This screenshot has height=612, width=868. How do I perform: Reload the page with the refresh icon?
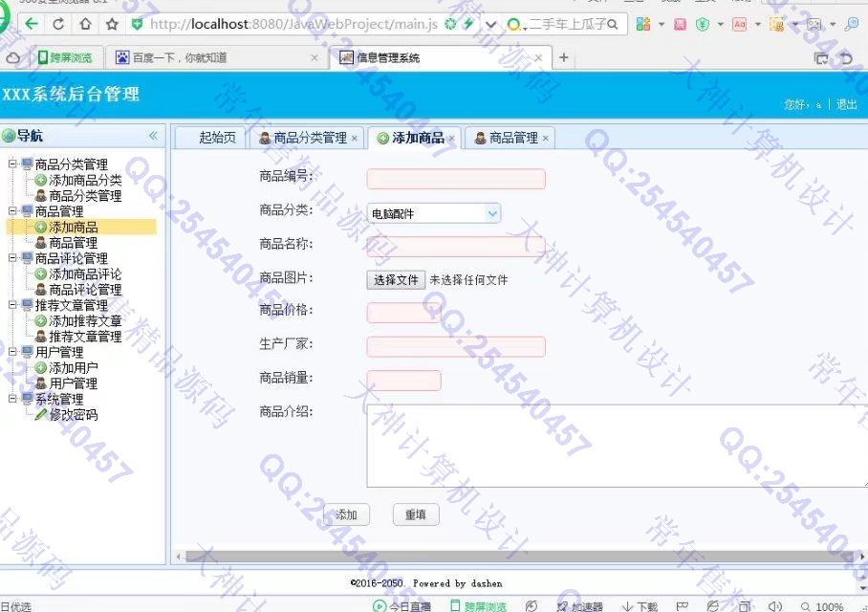pos(58,24)
